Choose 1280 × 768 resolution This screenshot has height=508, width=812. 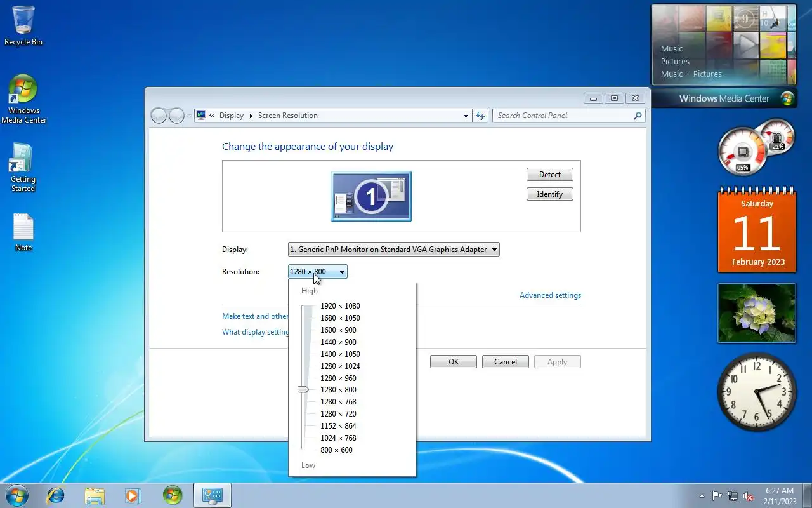pos(338,402)
